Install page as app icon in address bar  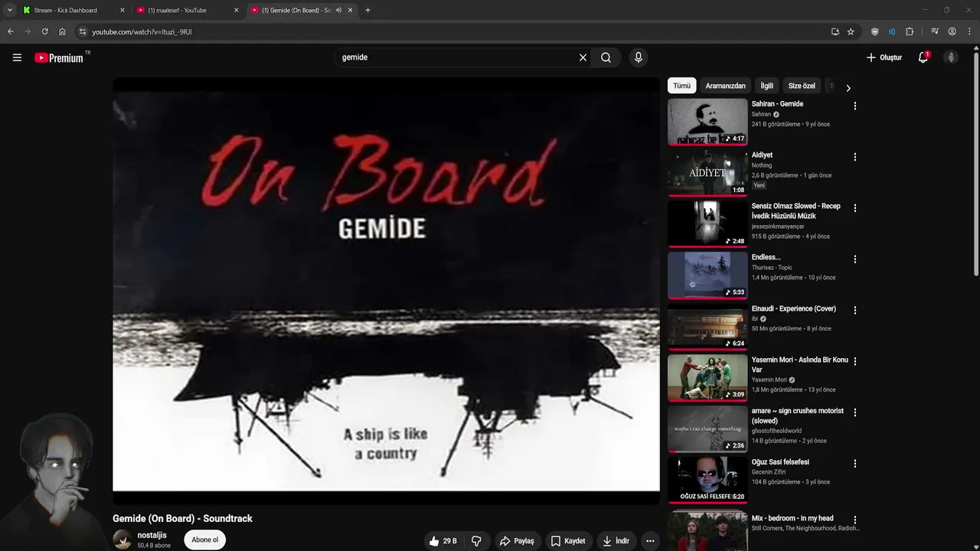point(835,31)
